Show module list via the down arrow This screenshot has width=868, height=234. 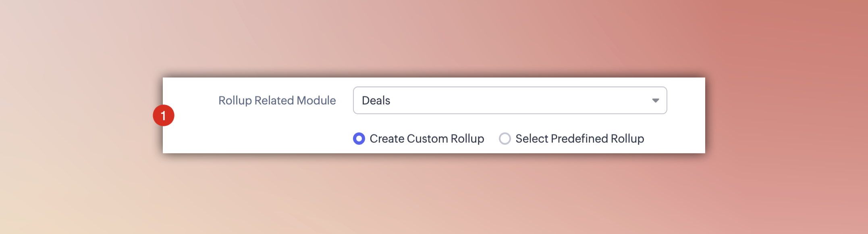[x=655, y=100]
